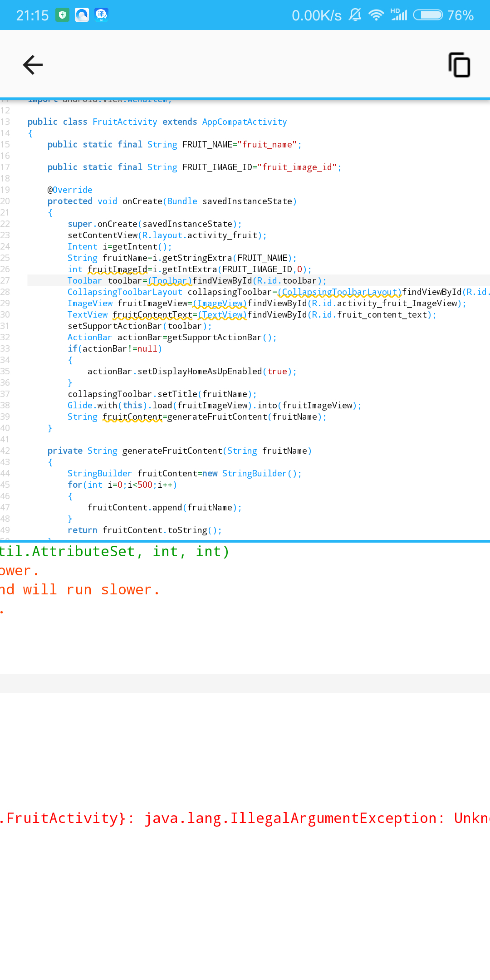Tap the back arrow icon
Screen dimensions: 490x980
[33, 65]
